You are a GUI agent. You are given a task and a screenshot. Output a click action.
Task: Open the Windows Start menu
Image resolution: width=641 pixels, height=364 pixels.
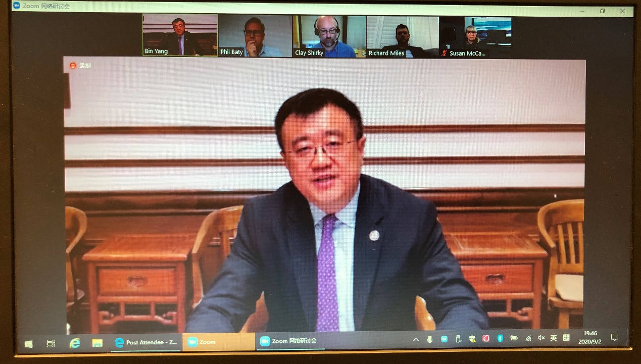coord(29,343)
